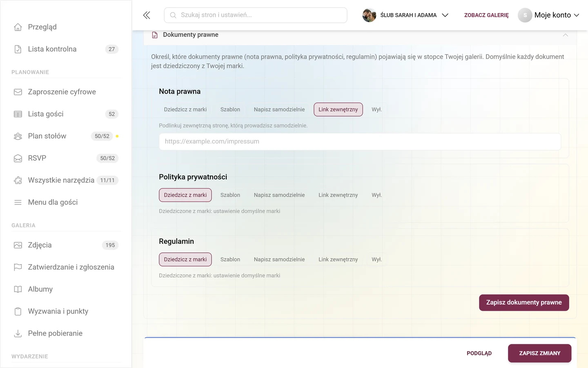Click the Zaproszenie cyfrowe envelope icon
Viewport: 588px width, 368px height.
[18, 92]
